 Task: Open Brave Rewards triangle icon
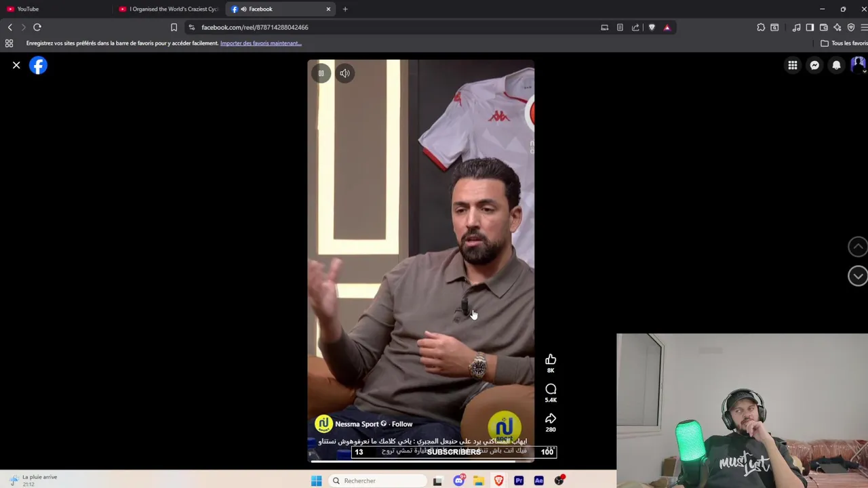[x=667, y=27]
